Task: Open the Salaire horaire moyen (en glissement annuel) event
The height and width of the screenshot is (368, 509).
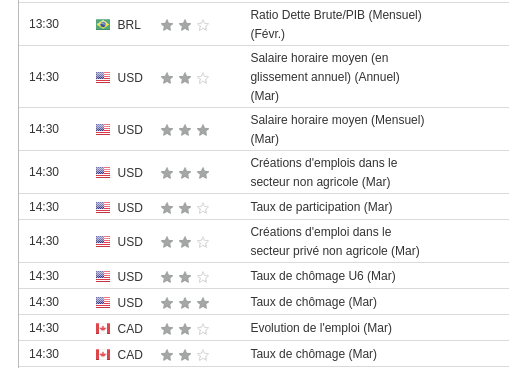Action: 325,77
